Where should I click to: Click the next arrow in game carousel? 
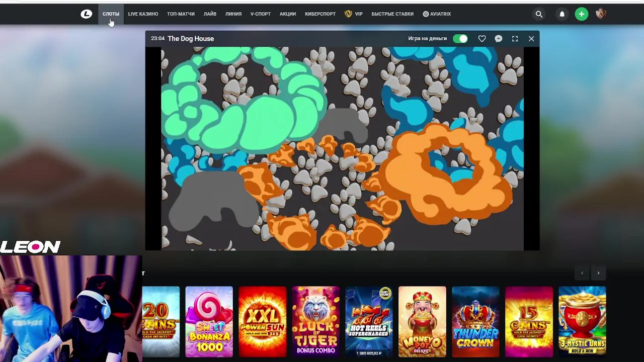click(598, 273)
